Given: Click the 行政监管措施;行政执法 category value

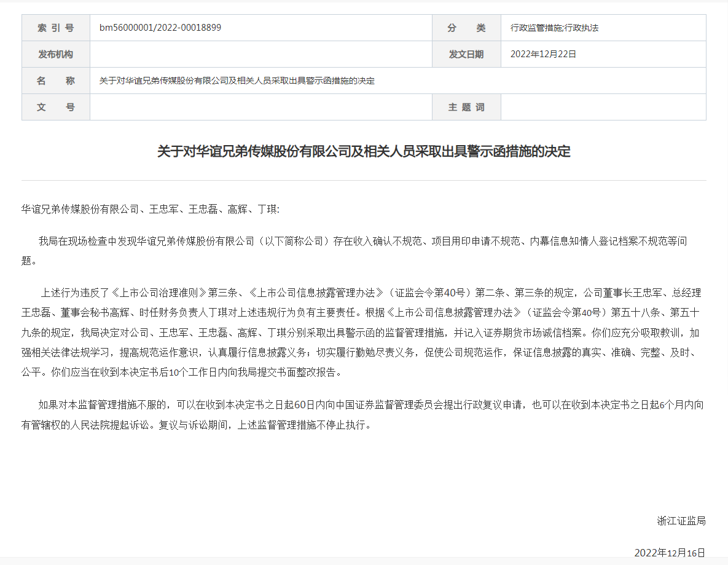Looking at the screenshot, I should click(554, 28).
